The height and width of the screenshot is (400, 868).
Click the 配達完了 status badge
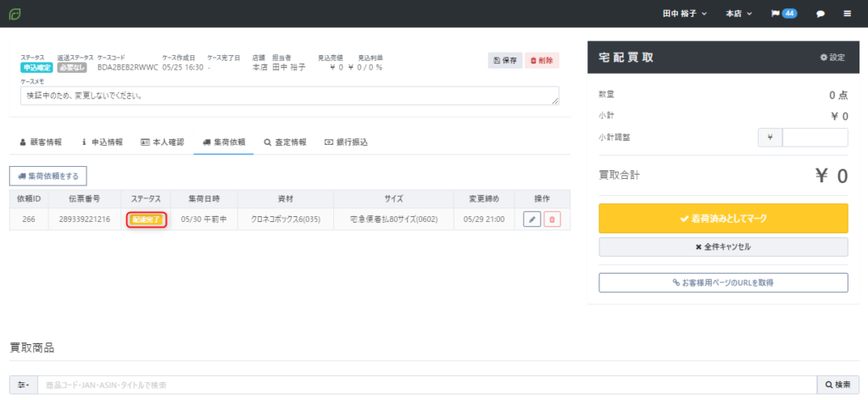(x=146, y=219)
